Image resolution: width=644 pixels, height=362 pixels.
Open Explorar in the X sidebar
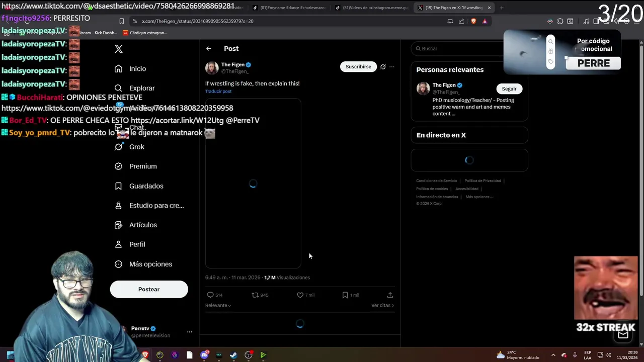tap(134, 88)
